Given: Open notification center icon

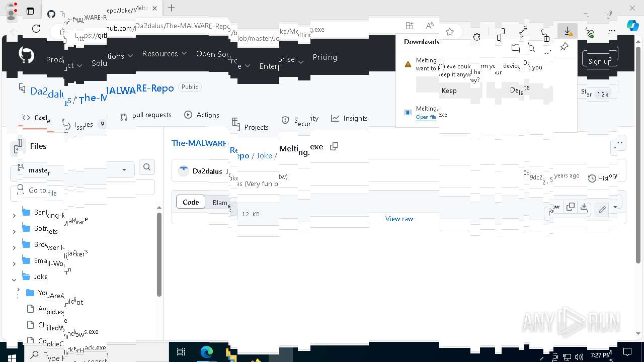Looking at the screenshot, I should coord(627,352).
